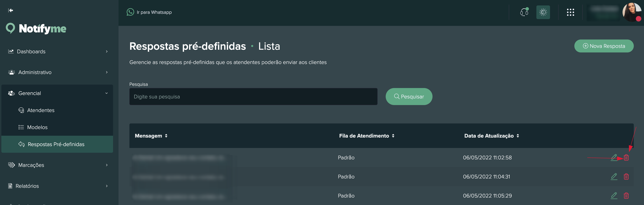644x205 pixels.
Task: Select the Modelos list icon
Action: (21, 127)
